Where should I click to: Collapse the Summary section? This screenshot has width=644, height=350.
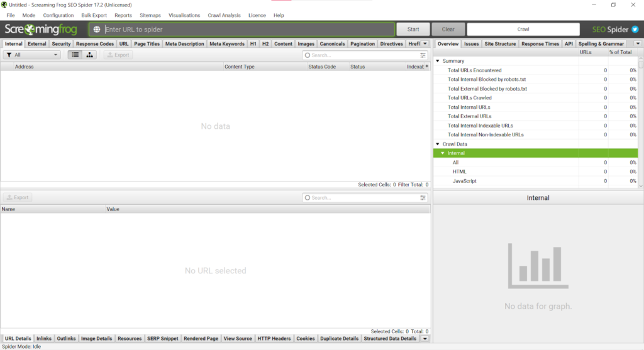(438, 61)
